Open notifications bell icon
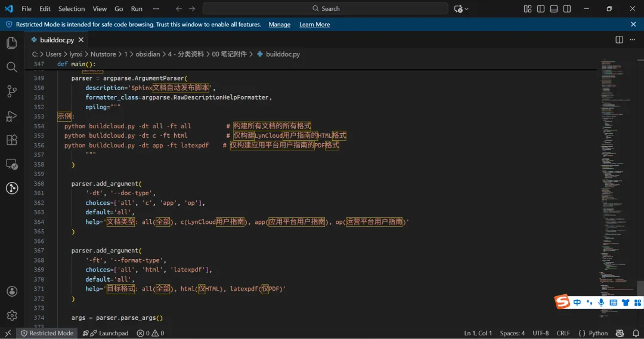The height and width of the screenshot is (339, 644). coord(636,333)
